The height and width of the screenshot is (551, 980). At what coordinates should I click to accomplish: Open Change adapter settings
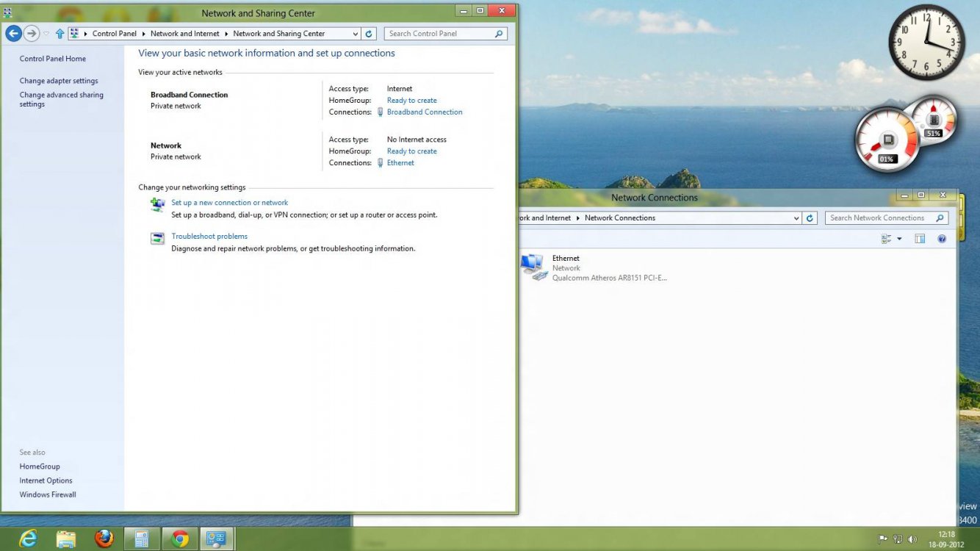coord(59,81)
